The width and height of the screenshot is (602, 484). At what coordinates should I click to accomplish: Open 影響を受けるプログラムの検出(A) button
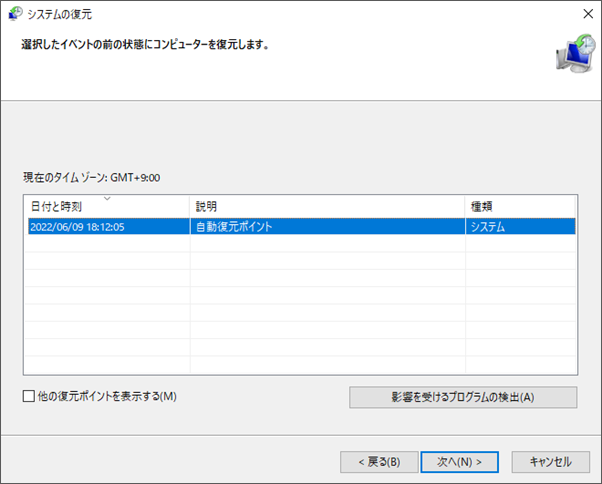click(463, 397)
